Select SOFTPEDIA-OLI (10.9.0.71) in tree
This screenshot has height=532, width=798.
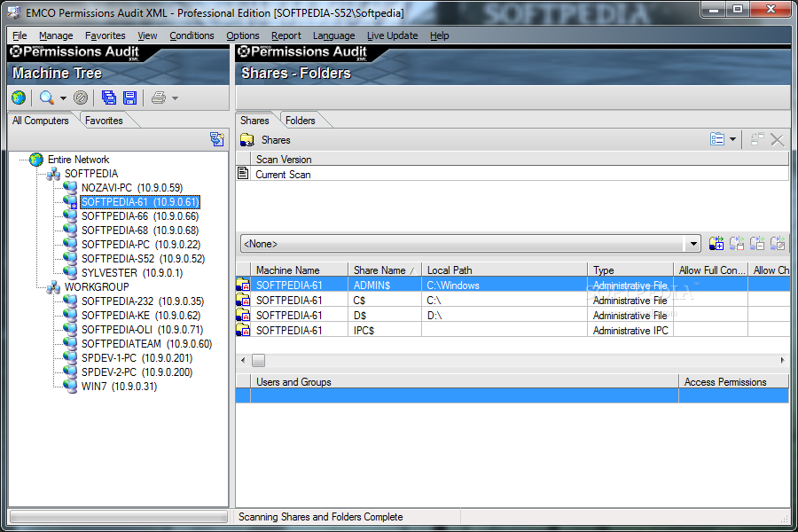[x=142, y=329]
